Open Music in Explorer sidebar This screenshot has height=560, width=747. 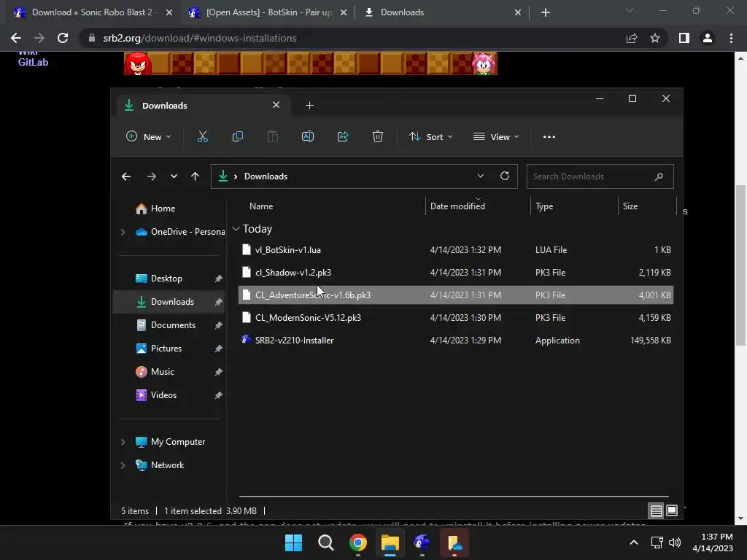[163, 372]
